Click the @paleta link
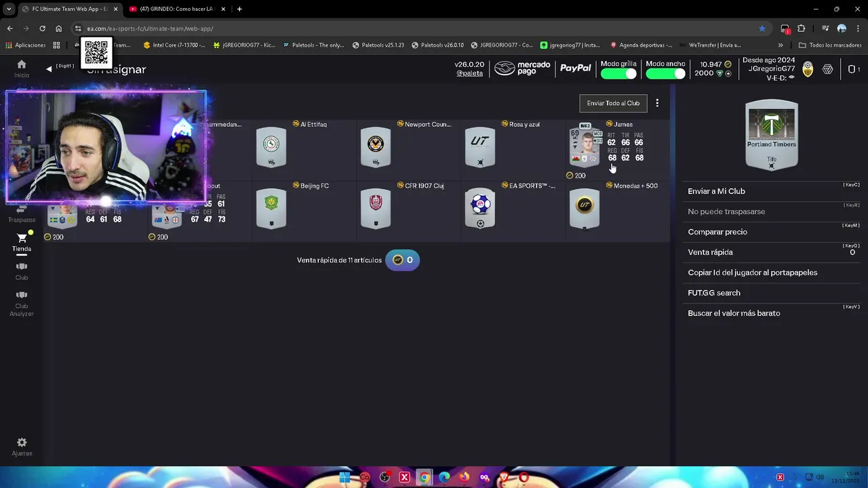This screenshot has height=488, width=868. tap(469, 73)
